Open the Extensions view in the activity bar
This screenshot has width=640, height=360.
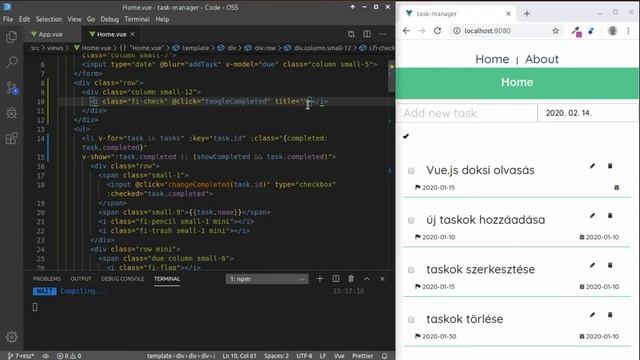(x=11, y=138)
